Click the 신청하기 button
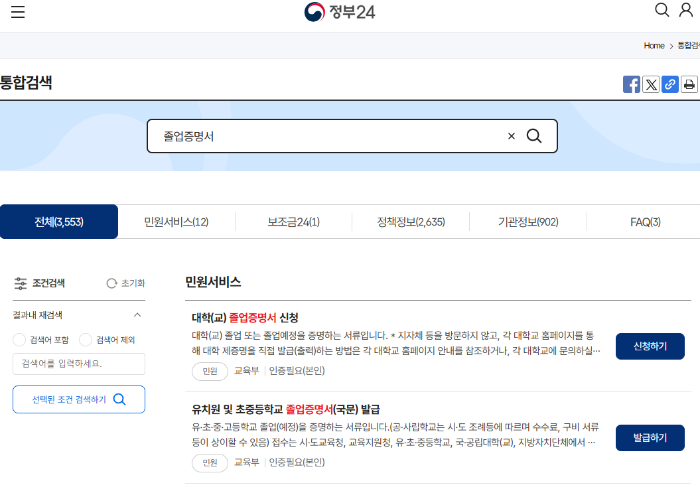 pyautogui.click(x=650, y=346)
